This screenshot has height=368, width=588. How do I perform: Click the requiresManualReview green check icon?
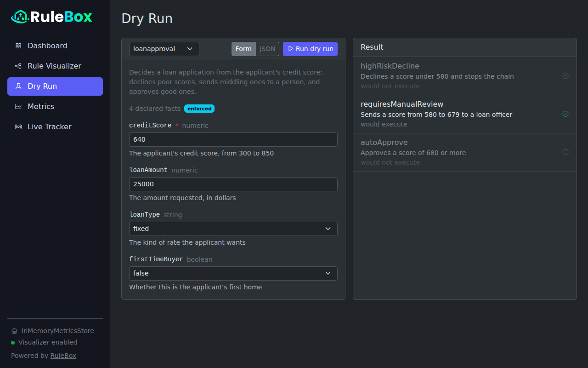[565, 114]
